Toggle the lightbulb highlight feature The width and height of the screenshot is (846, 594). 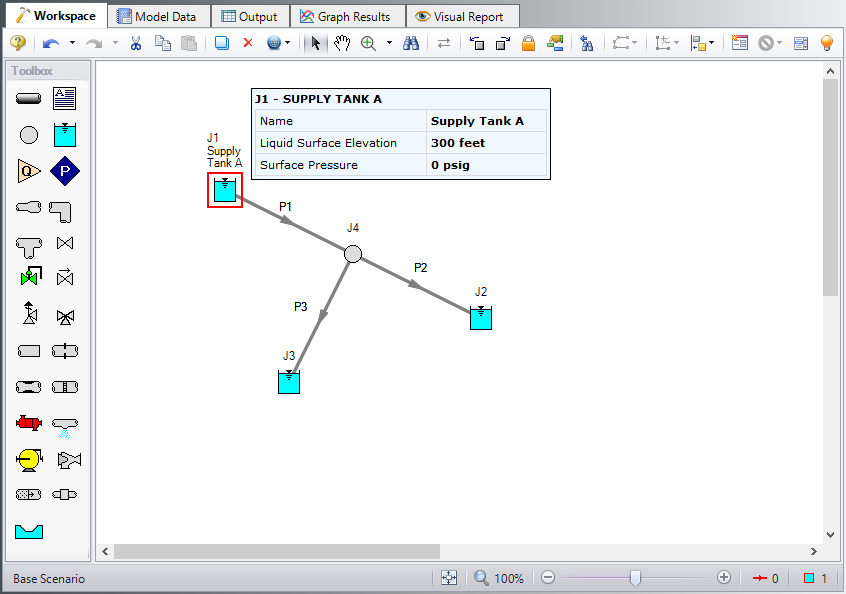827,43
